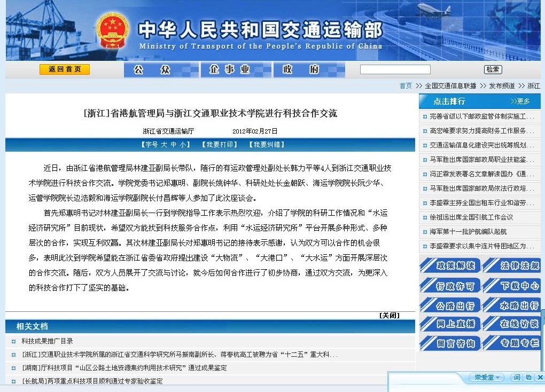Open the 荣爱堂 dropdown on the floating toolbar
The image size is (545, 392).
tap(487, 378)
